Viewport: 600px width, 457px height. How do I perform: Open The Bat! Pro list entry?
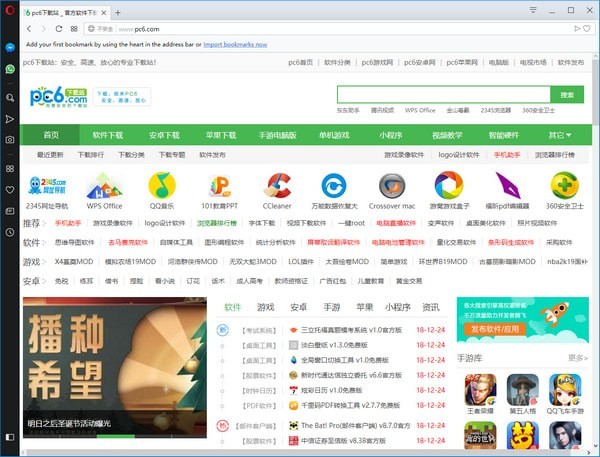coord(355,425)
